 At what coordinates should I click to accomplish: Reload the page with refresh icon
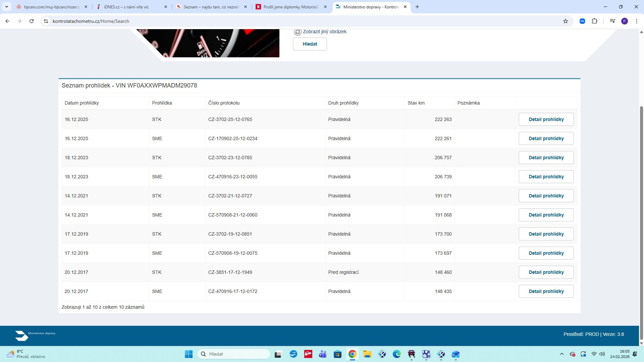coord(32,21)
